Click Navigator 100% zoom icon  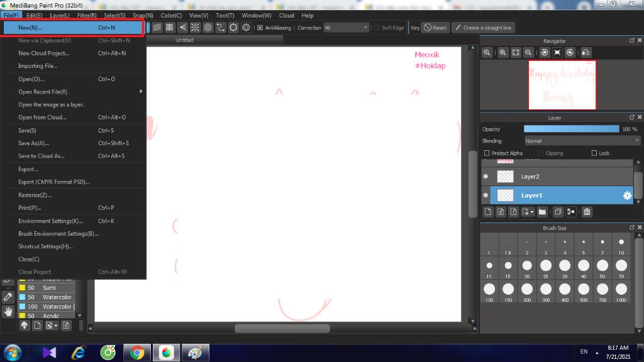point(487,53)
